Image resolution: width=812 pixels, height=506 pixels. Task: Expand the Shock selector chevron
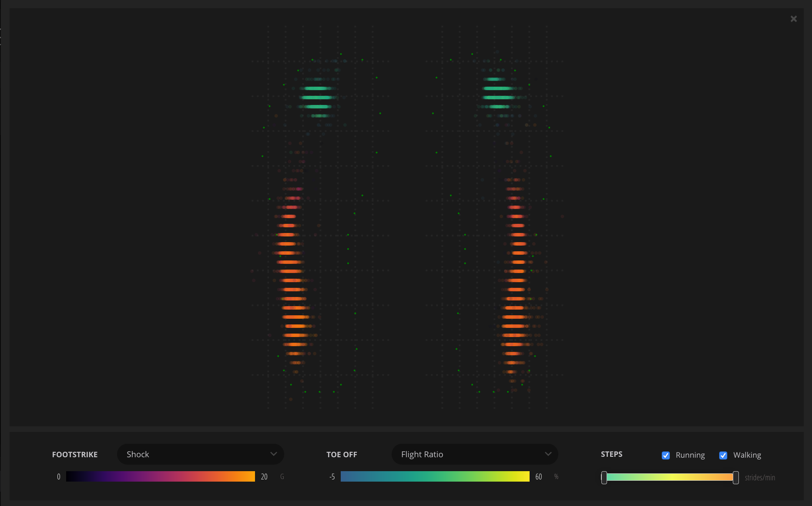pos(274,454)
